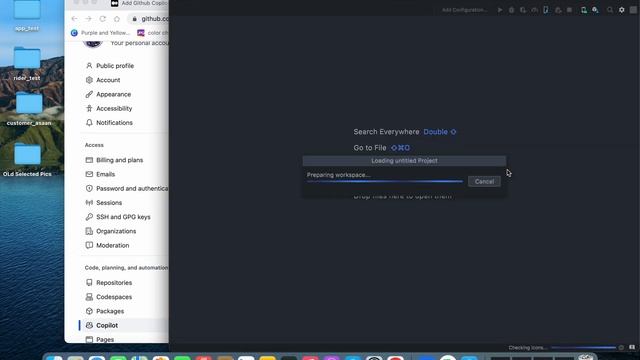Open the SDK Manager icon in IDE toolbar

click(596, 10)
